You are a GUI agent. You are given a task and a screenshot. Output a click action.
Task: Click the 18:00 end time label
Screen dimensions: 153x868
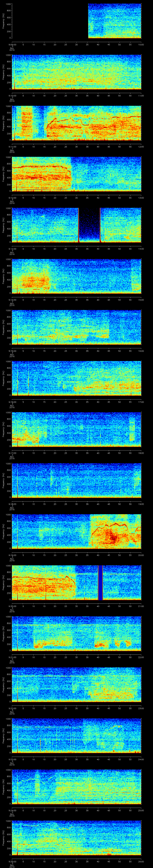coord(141,453)
